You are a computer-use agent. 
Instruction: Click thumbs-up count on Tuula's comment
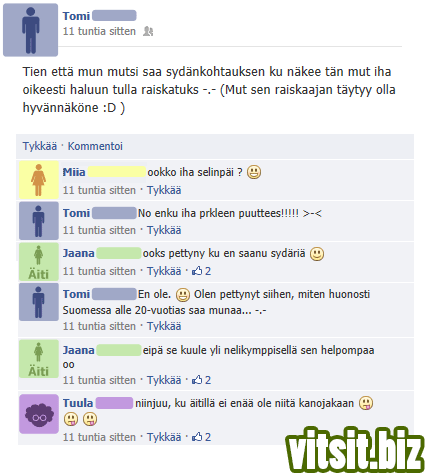click(x=201, y=437)
